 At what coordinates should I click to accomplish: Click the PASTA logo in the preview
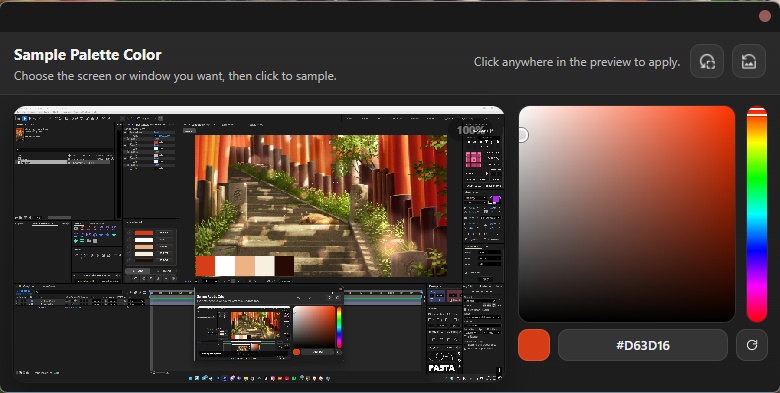coord(441,368)
